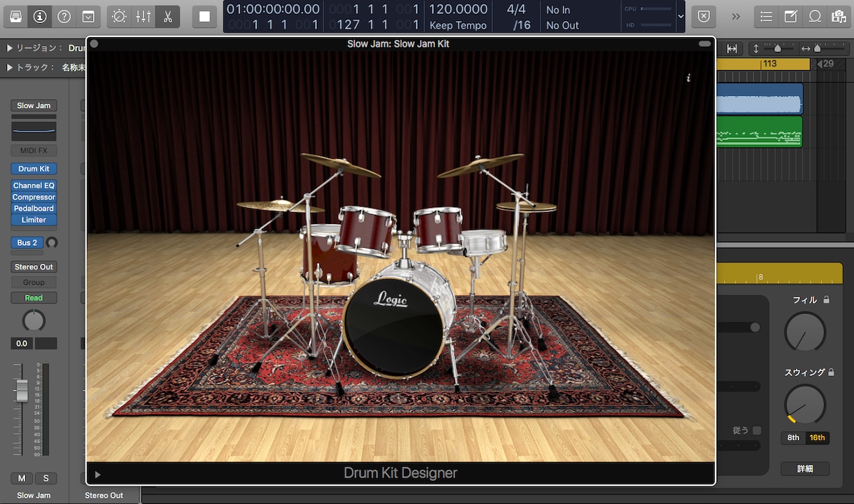
Task: Open the Compressor plug-in slot
Action: point(34,197)
